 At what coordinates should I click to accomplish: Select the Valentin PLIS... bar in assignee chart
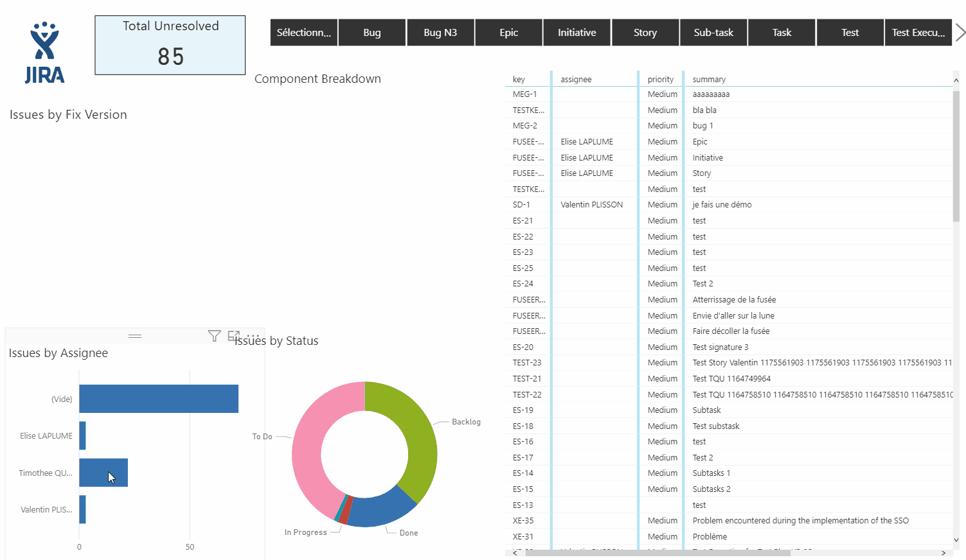(x=83, y=509)
